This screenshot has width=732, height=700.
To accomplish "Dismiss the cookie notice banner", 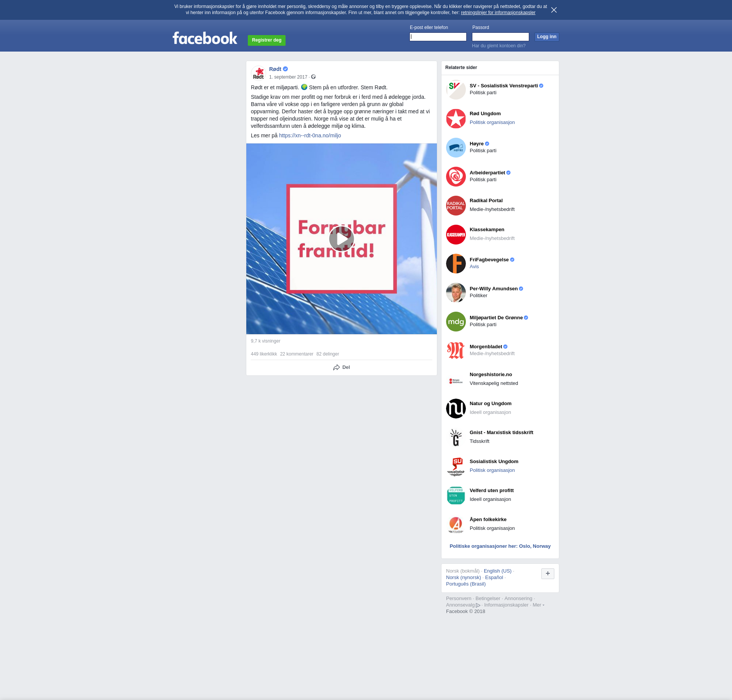I will pos(554,10).
